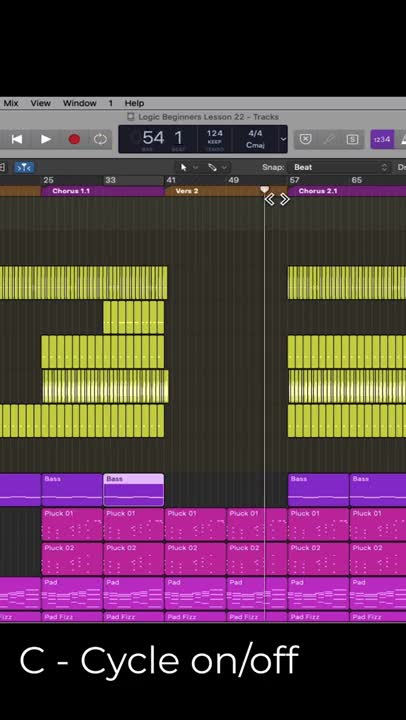406x720 pixels.
Task: Toggle the metronome button
Action: 401,139
